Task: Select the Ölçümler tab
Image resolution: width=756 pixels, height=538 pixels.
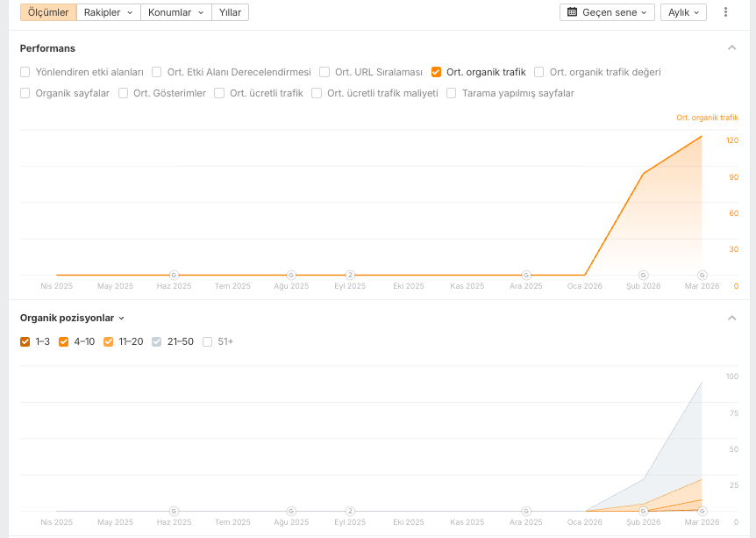Action: [x=48, y=12]
